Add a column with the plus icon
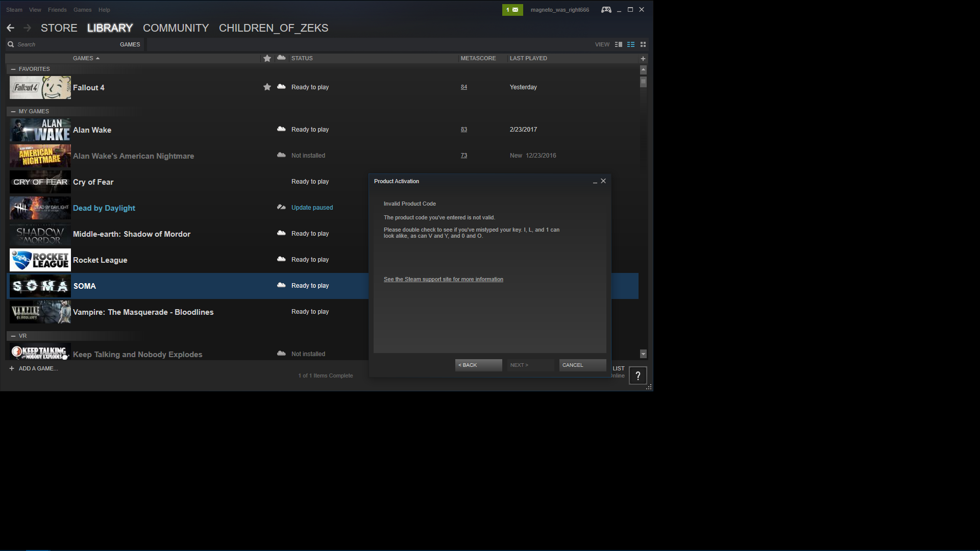Viewport: 980px width, 551px height. tap(643, 59)
